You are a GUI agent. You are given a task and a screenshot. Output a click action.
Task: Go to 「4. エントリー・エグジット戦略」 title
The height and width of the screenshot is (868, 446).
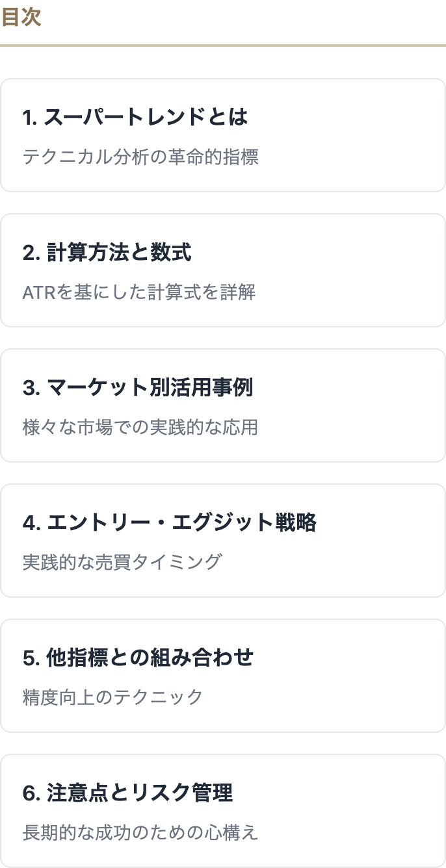click(169, 523)
